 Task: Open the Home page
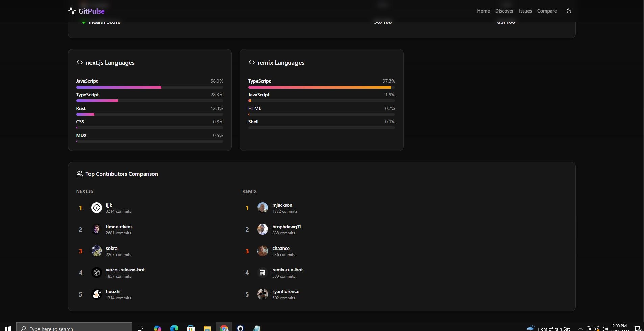pos(483,11)
